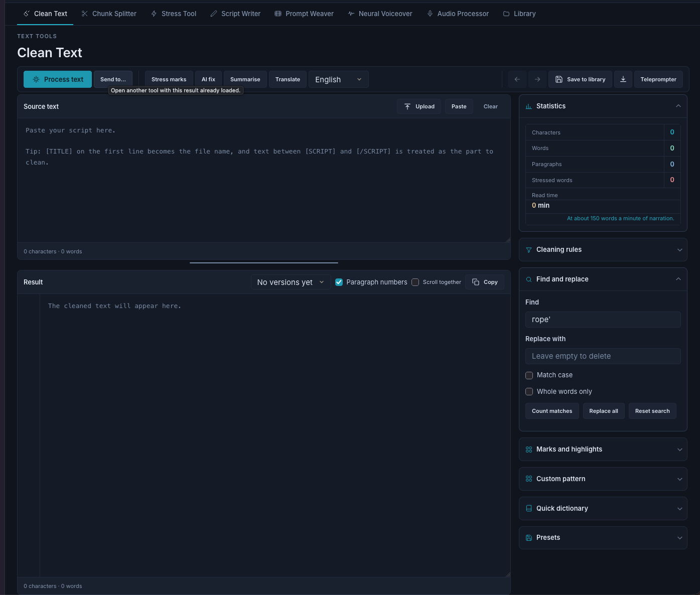700x595 pixels.
Task: Click the redo forward-arrow icon
Action: pos(537,79)
